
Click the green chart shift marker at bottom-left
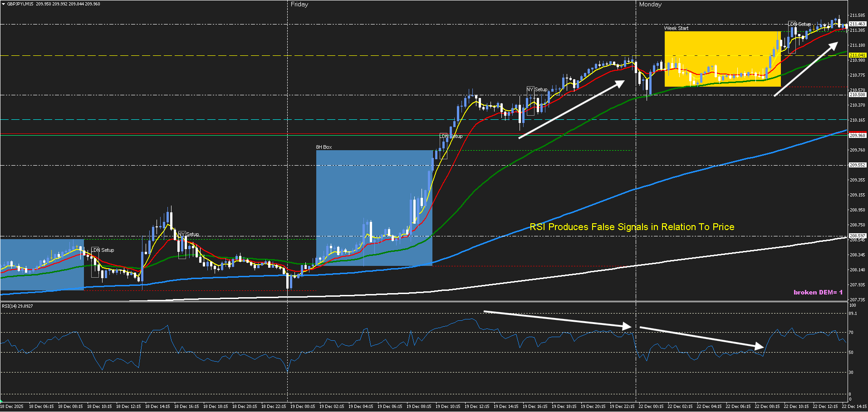tap(1, 401)
